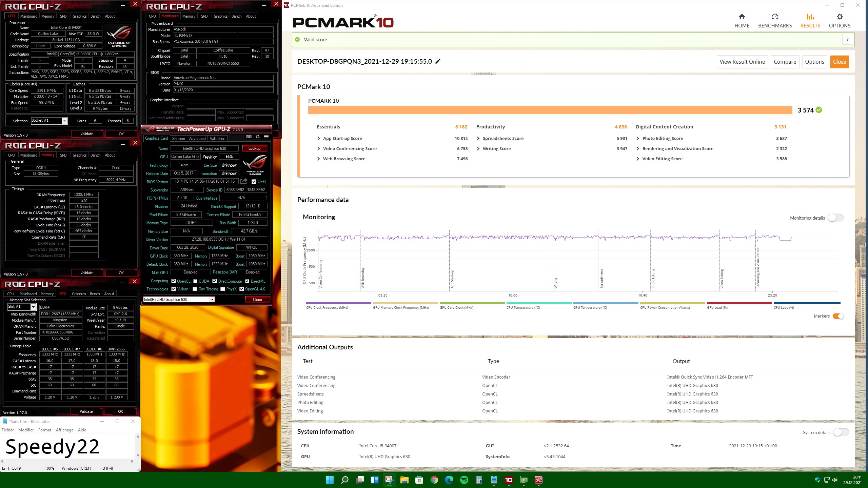Open the BENCHMARKS gauge icon
The width and height of the screenshot is (868, 488).
tap(775, 17)
